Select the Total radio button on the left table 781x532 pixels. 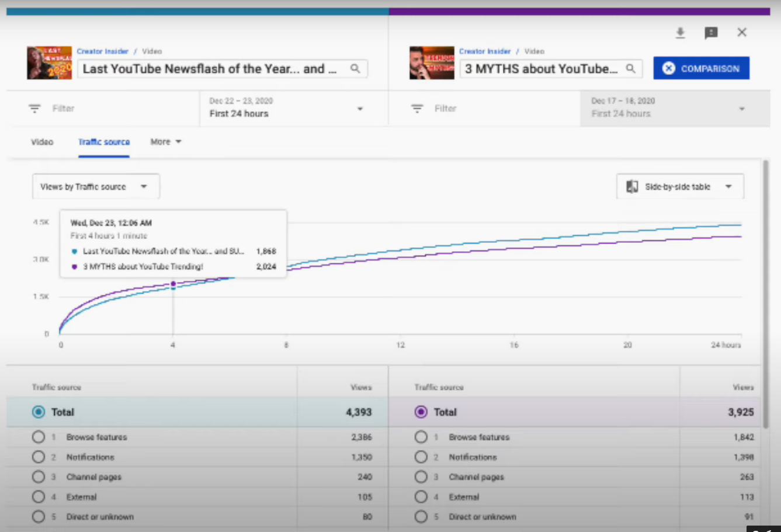39,412
